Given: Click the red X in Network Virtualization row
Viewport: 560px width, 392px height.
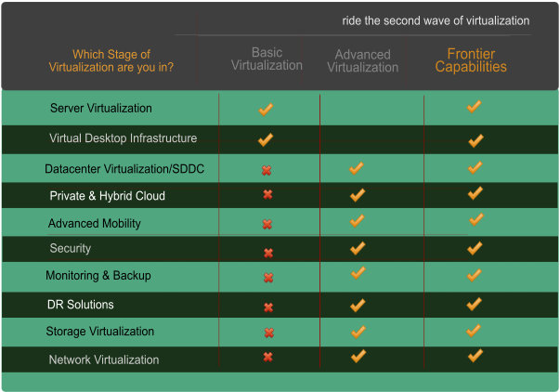Looking at the screenshot, I should 267,357.
